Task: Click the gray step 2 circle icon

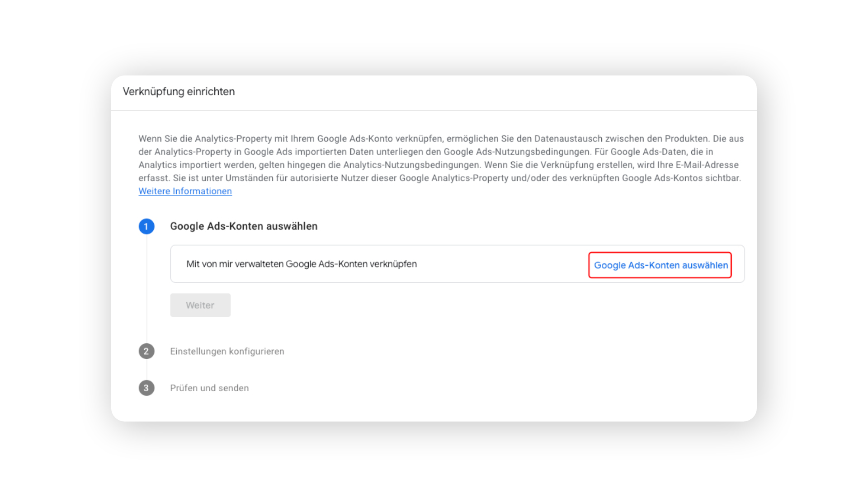Action: [x=146, y=351]
